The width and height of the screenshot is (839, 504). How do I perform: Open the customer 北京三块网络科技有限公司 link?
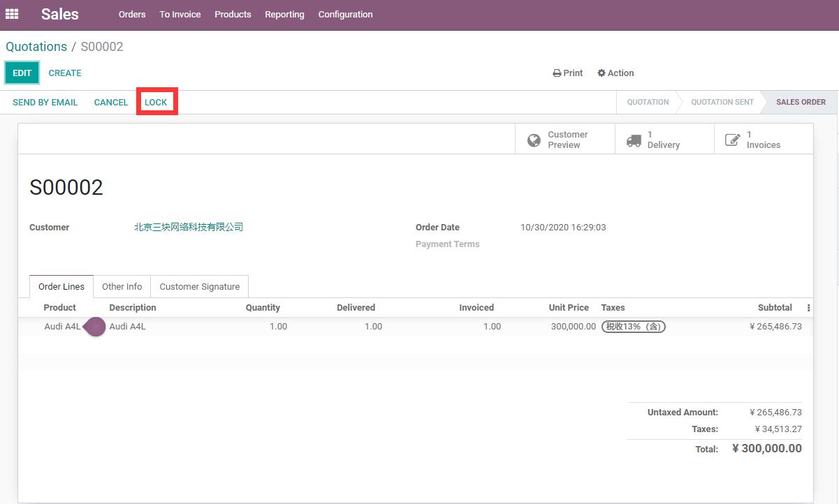click(189, 228)
